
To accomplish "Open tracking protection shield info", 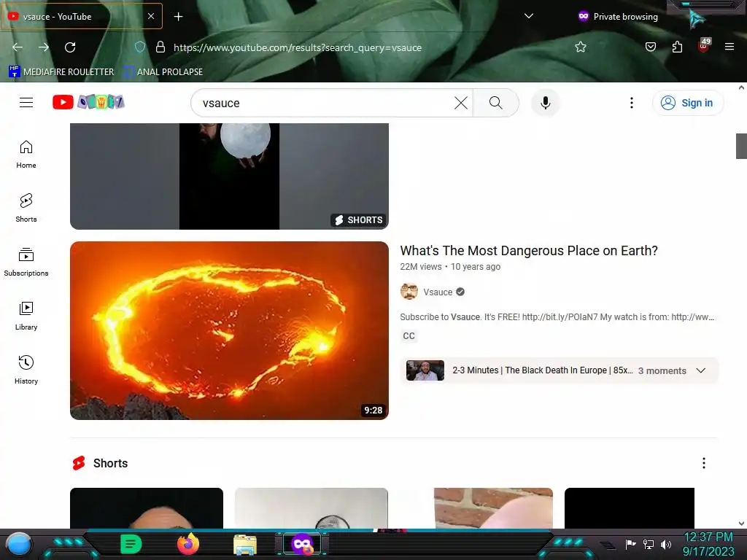I will [x=140, y=47].
